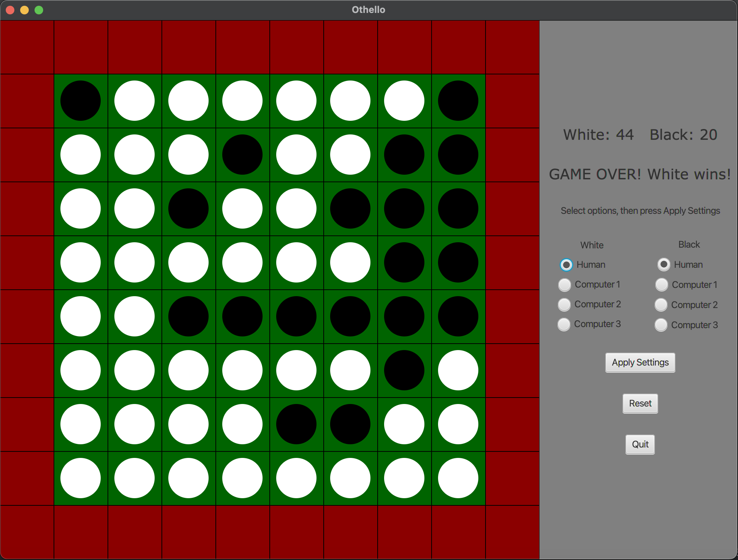The image size is (738, 560).
Task: Click the black disc in board's top-left corner
Action: coord(81,101)
